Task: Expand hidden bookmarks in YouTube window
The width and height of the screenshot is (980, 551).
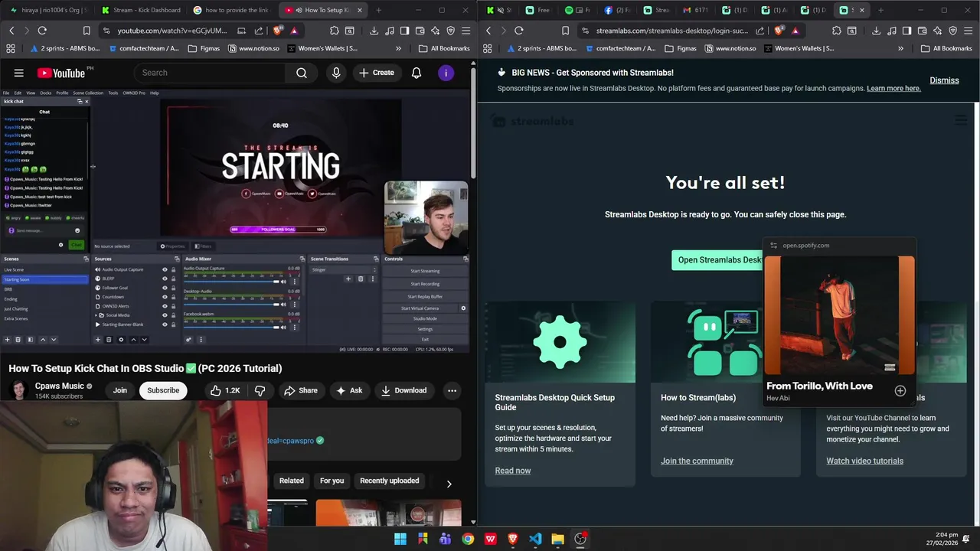Action: tap(398, 48)
